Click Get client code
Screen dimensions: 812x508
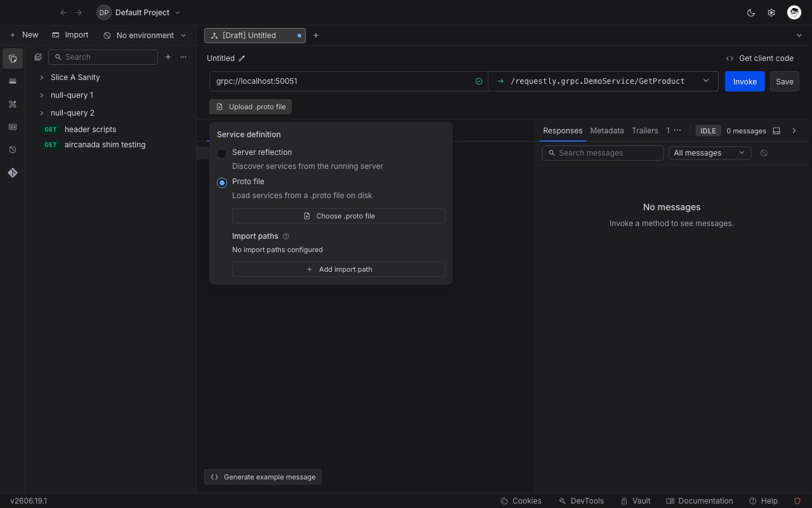click(x=759, y=58)
